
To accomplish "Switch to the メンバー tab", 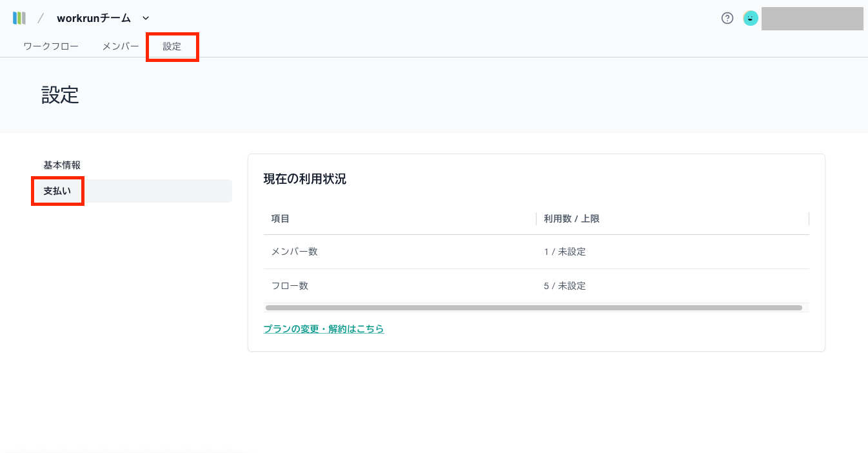I will tap(121, 46).
